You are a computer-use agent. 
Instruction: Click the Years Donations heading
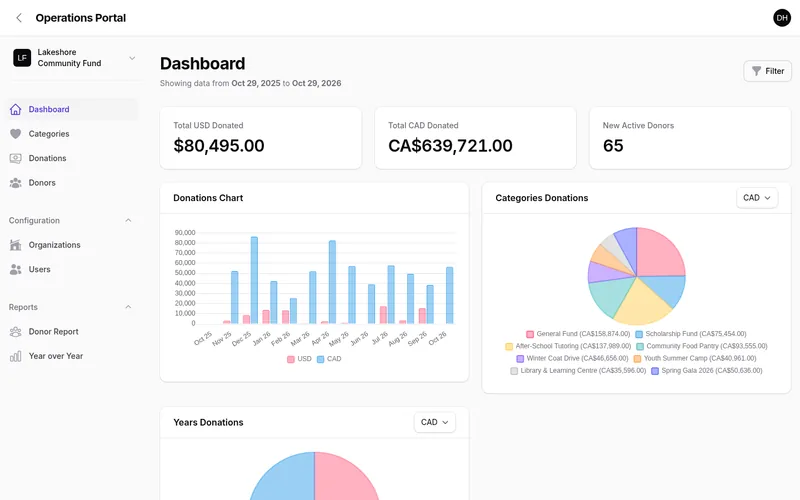point(208,422)
